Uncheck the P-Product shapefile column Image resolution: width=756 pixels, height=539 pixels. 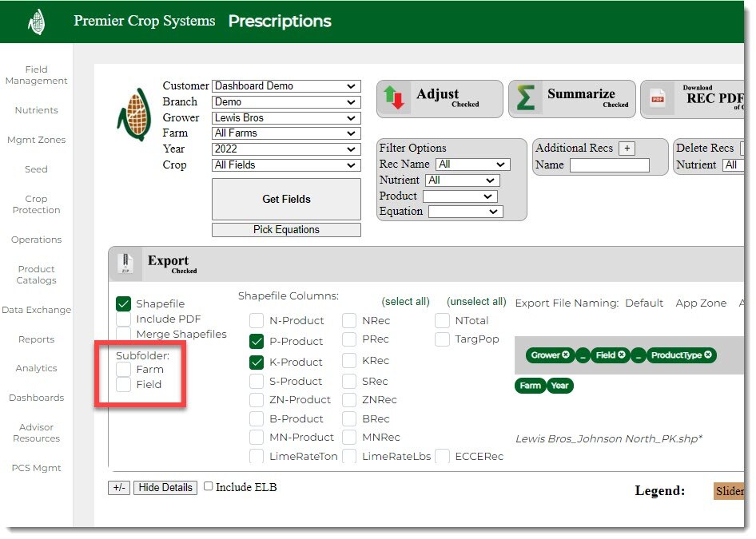(257, 341)
